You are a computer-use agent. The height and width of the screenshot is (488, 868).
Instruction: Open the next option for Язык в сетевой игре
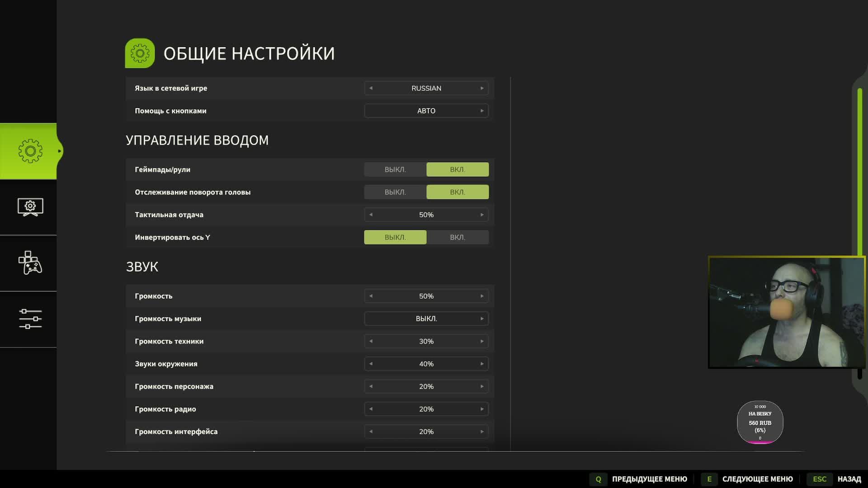pos(482,88)
